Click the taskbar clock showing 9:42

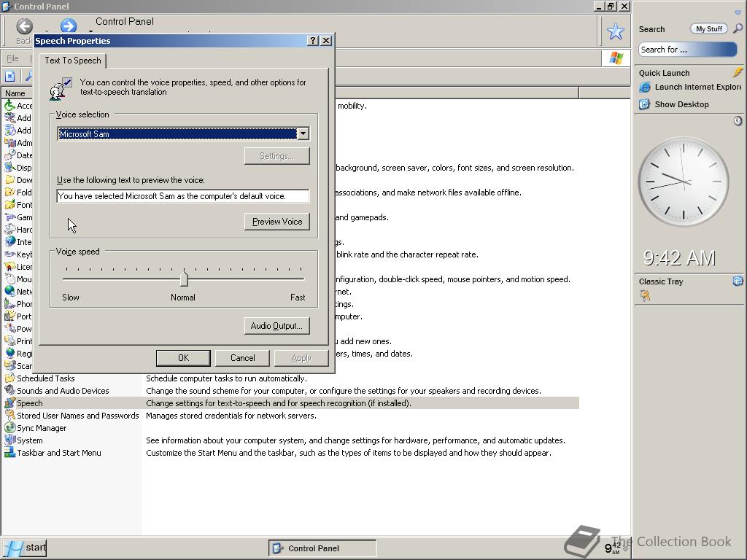click(613, 548)
